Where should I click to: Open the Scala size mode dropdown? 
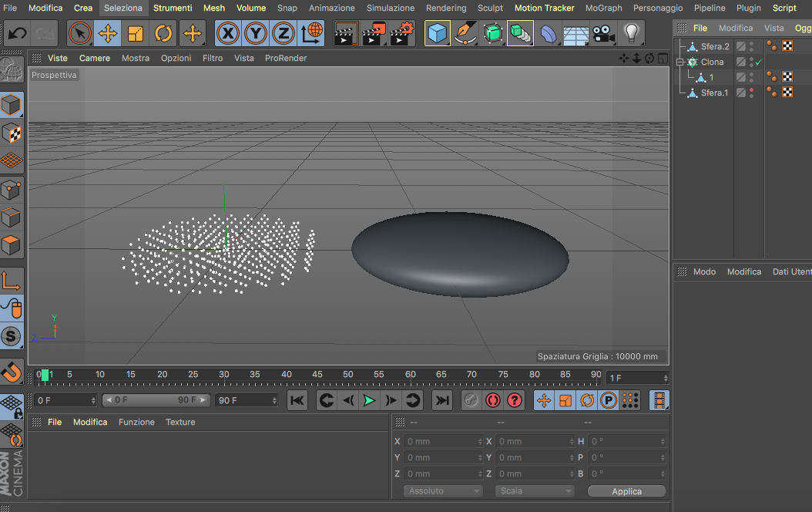[535, 490]
